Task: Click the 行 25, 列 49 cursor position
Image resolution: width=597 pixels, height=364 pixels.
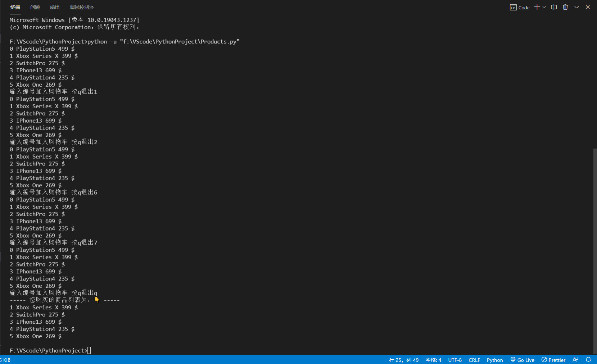Action: (x=404, y=360)
